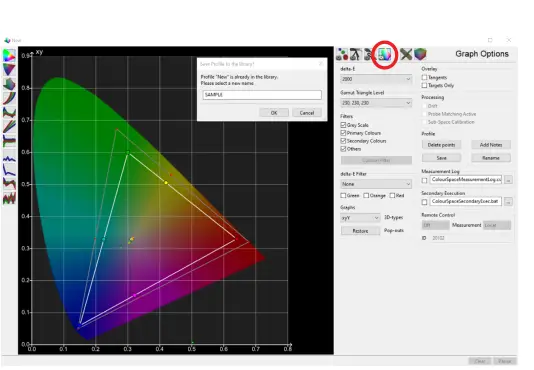Click the greyed Custom Filter button
The height and width of the screenshot is (370, 534).
coord(376,160)
